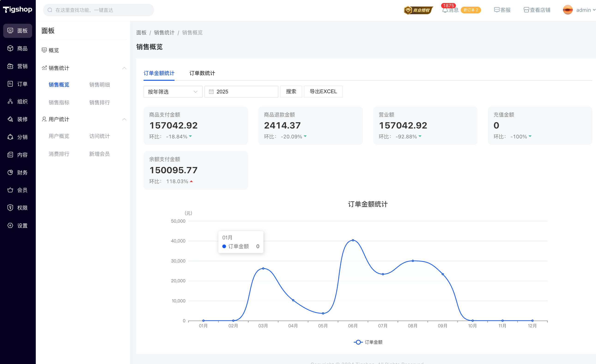
Task: Click the 销售统计 chart icon
Action: point(44,68)
